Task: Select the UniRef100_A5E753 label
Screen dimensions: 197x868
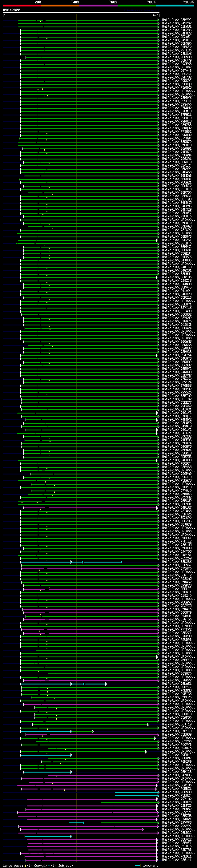Action: coord(176,457)
